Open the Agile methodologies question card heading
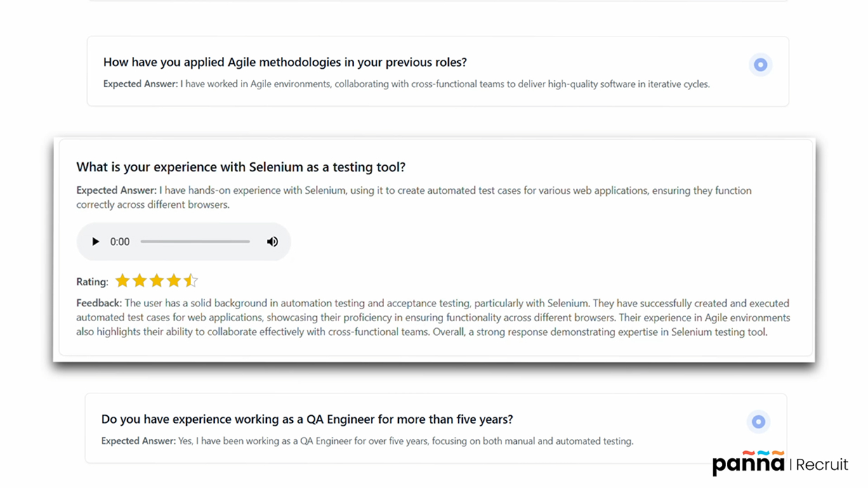The height and width of the screenshot is (489, 868). tap(285, 62)
